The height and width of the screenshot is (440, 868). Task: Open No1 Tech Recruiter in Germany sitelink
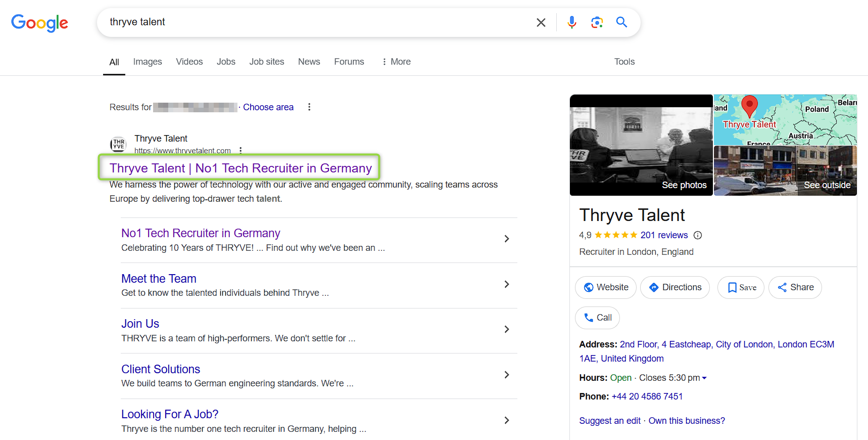[x=201, y=233]
